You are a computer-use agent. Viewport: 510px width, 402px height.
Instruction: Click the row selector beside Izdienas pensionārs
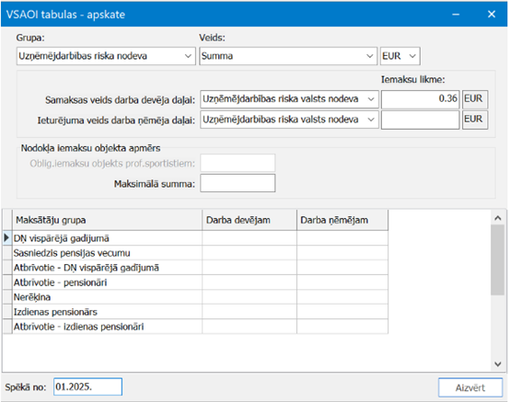tap(7, 312)
